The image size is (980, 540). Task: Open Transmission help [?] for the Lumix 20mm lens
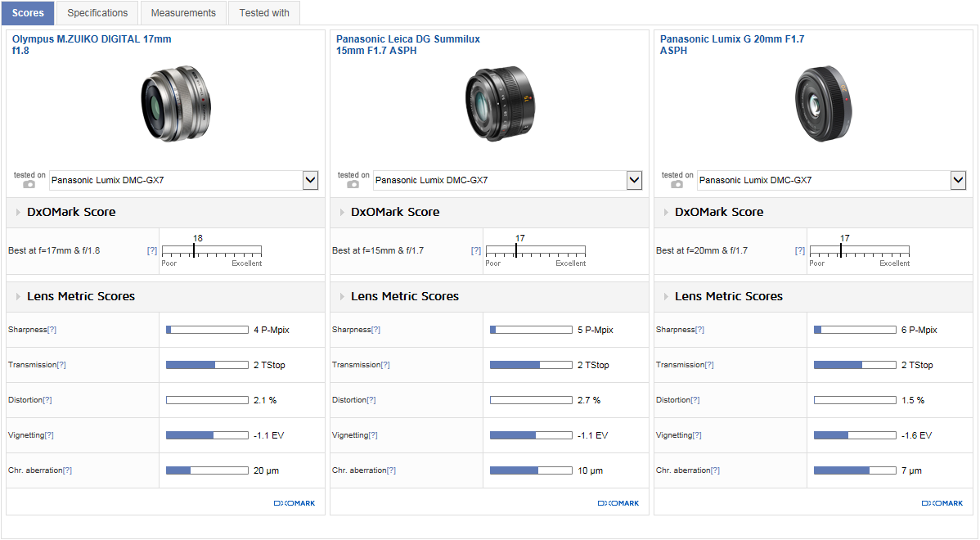point(708,365)
